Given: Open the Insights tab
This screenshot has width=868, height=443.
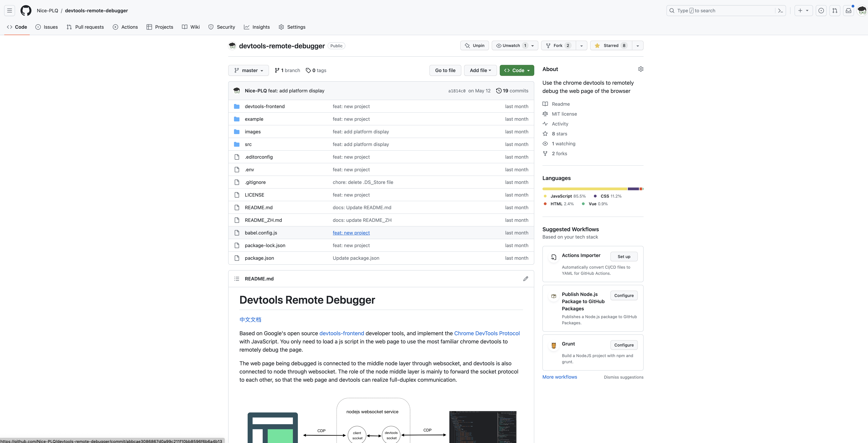Looking at the screenshot, I should (257, 27).
